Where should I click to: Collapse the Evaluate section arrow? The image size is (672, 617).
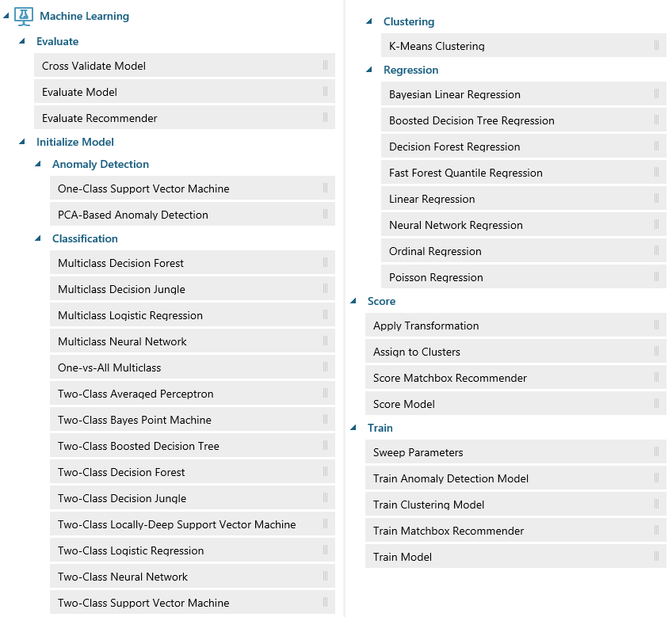point(22,42)
